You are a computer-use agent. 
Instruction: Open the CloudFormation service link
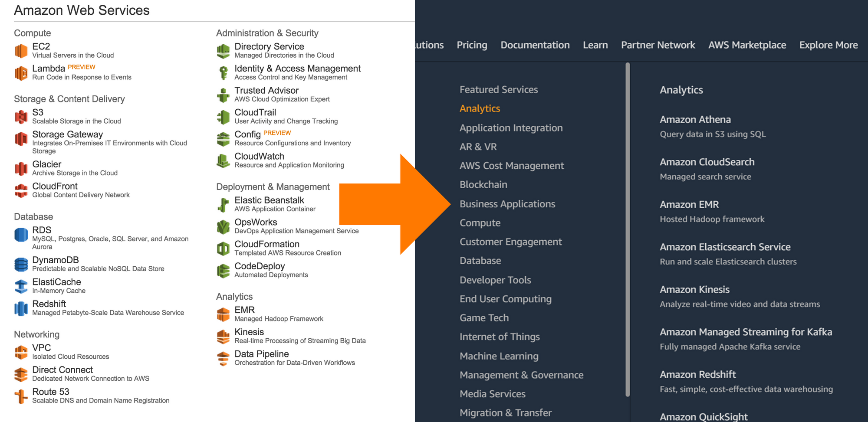[x=266, y=244]
